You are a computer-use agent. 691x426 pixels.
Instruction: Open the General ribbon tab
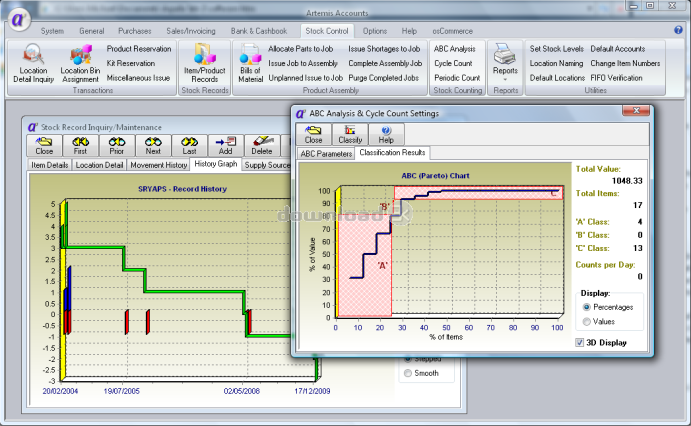tap(92, 31)
